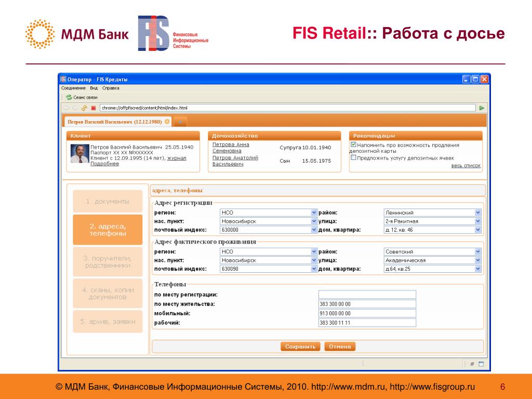Go to step 1. документы
The image size is (532, 399).
[108, 201]
